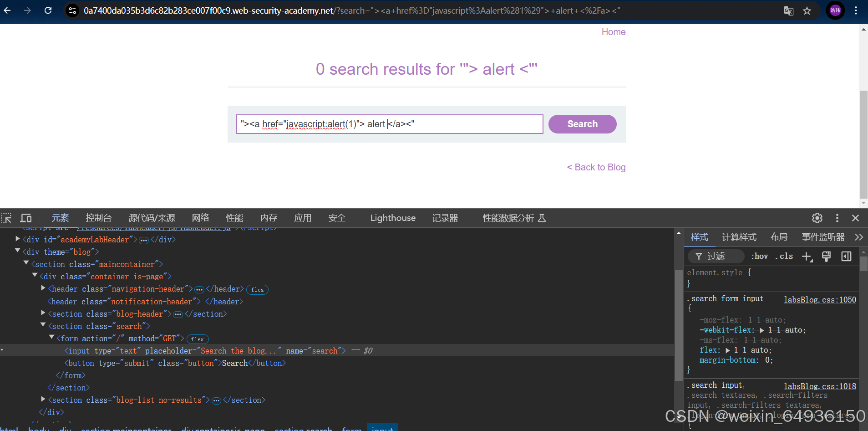Screen dimensions: 868x431
Task: Open labsBlog.css:1018 source link
Action: [x=820, y=386]
